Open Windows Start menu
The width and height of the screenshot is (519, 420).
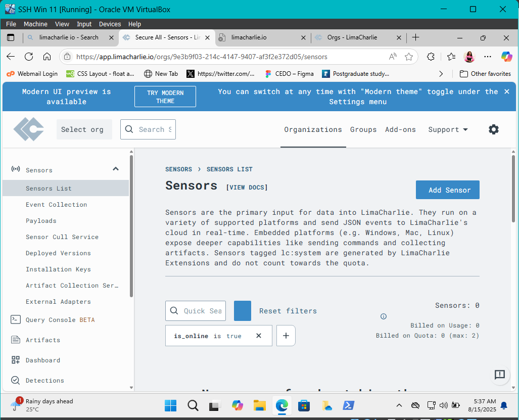(x=170, y=405)
